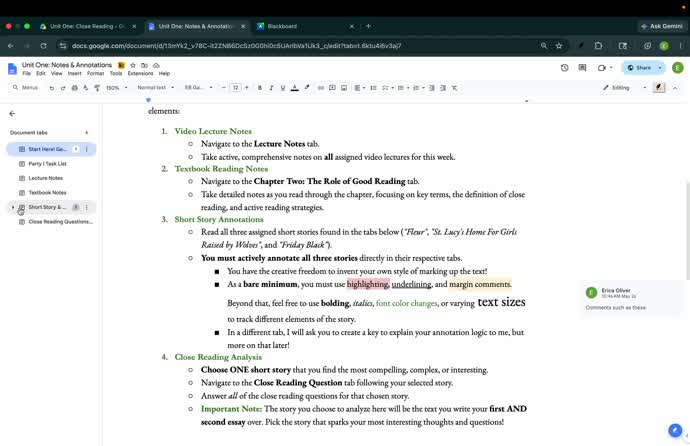Click the undo icon
This screenshot has width=690, height=446.
pyautogui.click(x=51, y=88)
